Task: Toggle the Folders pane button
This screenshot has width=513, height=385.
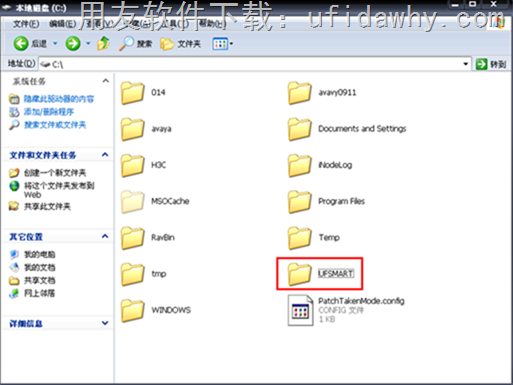Action: (180, 44)
